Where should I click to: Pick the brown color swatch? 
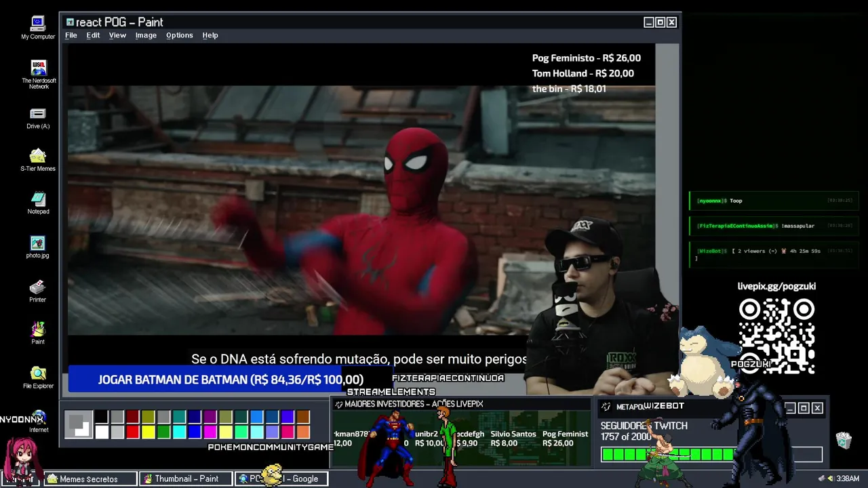click(303, 417)
